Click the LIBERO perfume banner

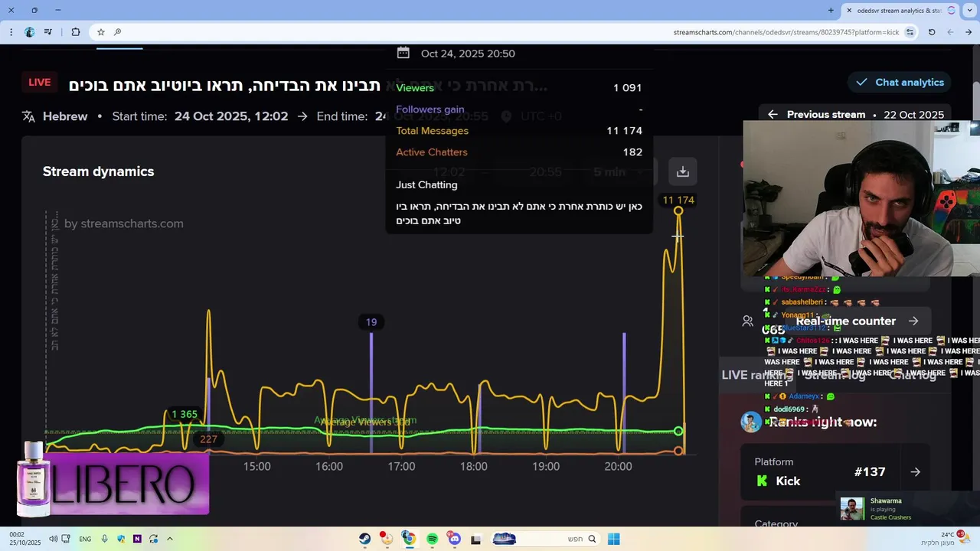tap(113, 481)
